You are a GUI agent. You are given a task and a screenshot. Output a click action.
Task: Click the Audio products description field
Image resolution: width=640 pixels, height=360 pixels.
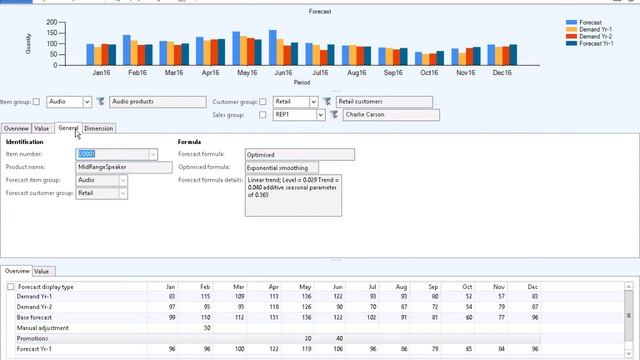click(158, 102)
